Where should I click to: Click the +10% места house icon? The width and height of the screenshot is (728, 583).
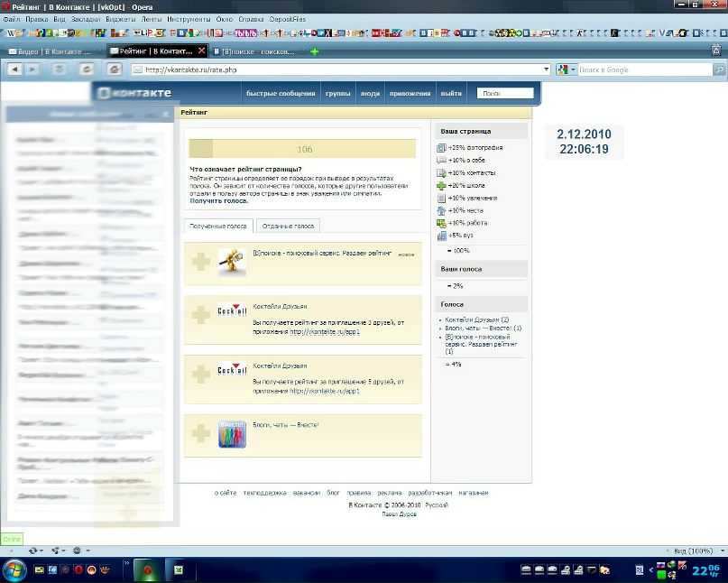(441, 210)
